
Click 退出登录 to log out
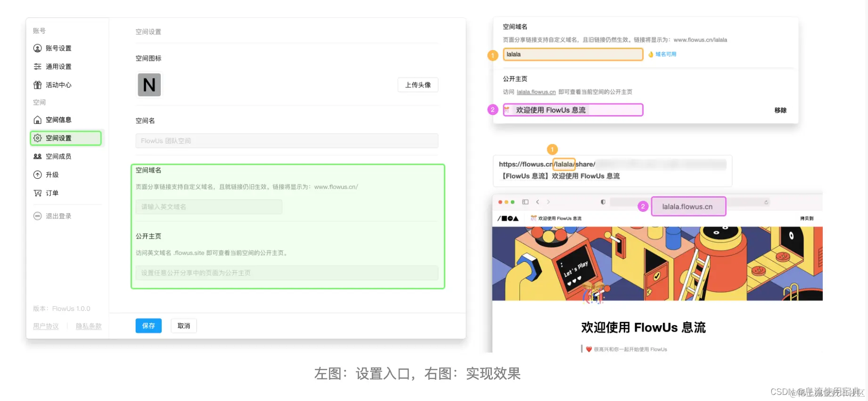58,216
